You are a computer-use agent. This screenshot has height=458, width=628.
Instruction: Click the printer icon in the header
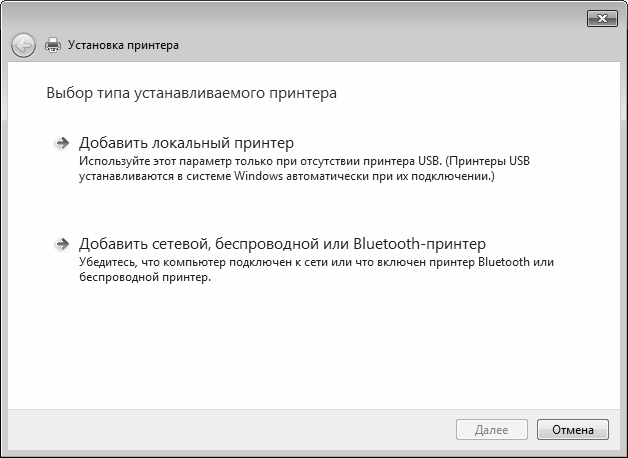(53, 45)
